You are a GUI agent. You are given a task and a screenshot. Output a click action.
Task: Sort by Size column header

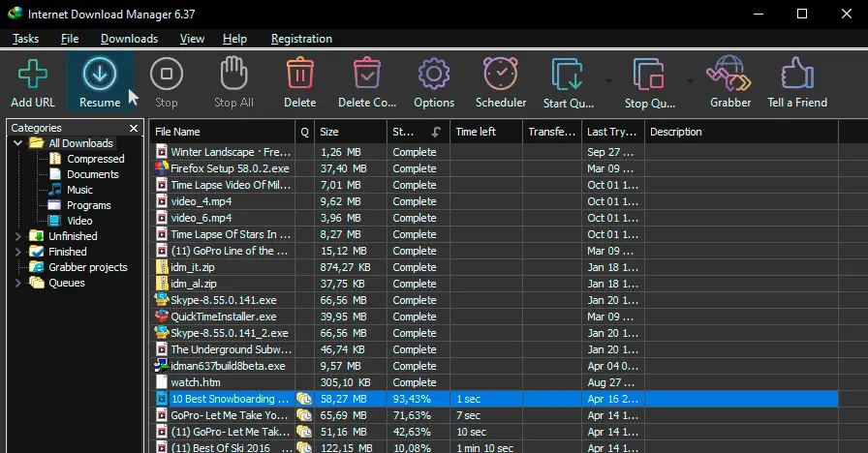[x=351, y=132]
